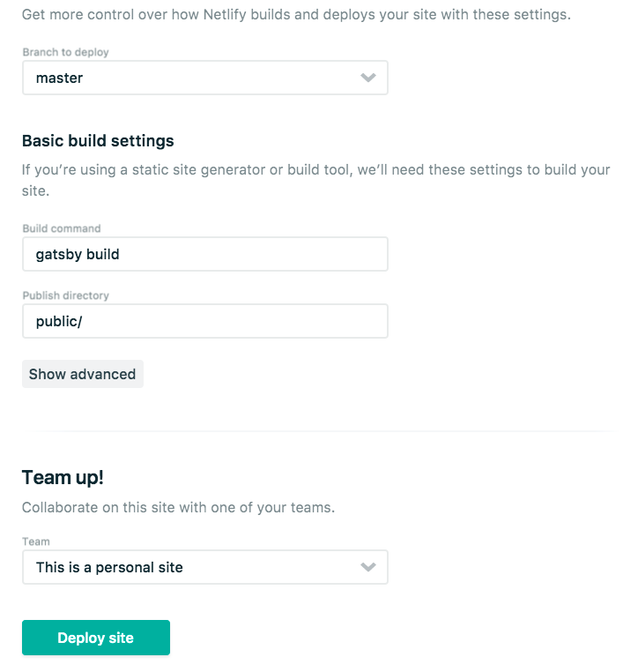Click the chevron arrow in the master branch selector
The width and height of the screenshot is (623, 672).
pyautogui.click(x=368, y=78)
